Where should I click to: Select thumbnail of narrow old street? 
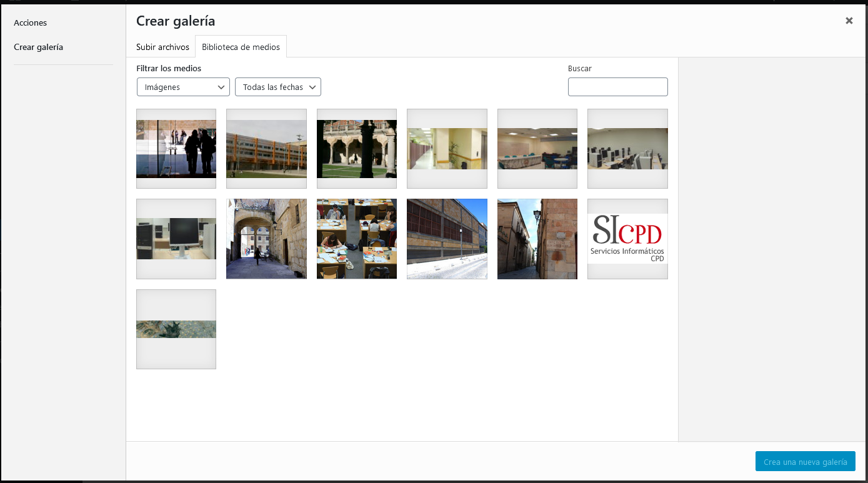click(x=537, y=239)
